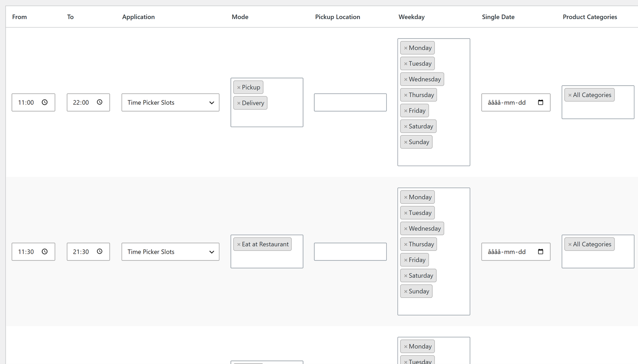
Task: Remove Sunday from second row weekdays
Action: 406,292
